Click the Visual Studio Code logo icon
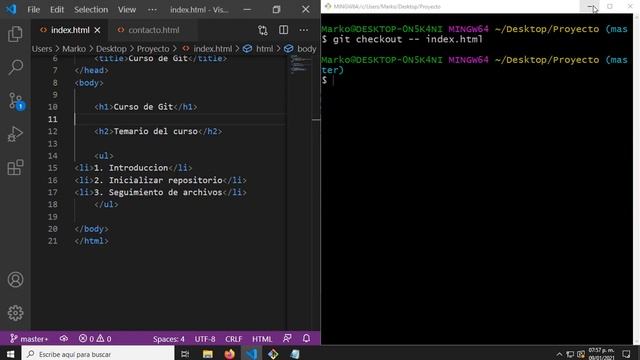640x360 pixels. click(11, 9)
